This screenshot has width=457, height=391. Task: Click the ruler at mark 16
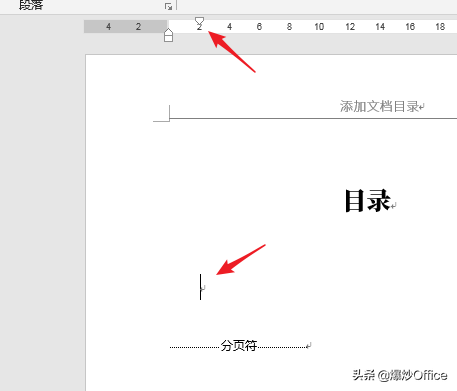(410, 26)
